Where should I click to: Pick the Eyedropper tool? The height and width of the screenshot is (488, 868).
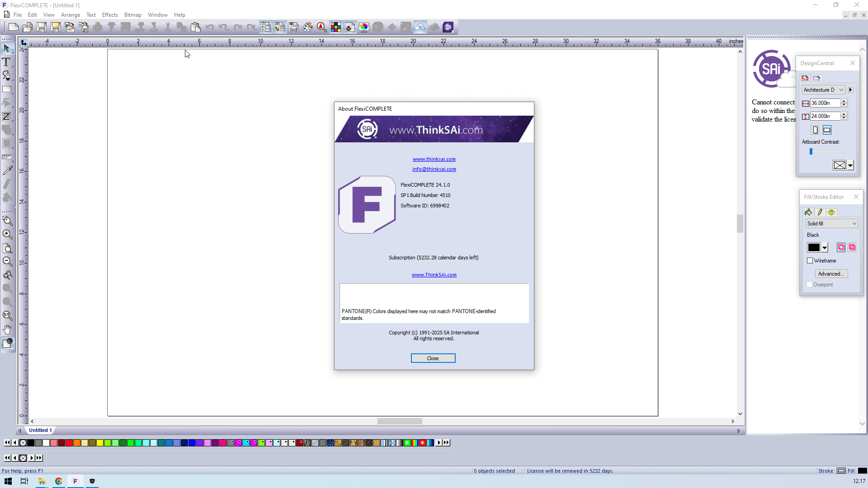pyautogui.click(x=7, y=170)
